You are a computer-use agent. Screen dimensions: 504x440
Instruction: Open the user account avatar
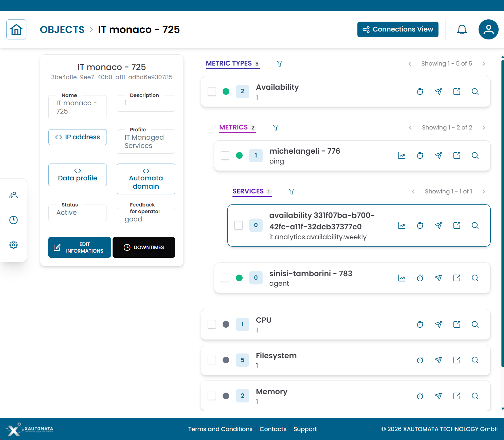click(x=488, y=30)
